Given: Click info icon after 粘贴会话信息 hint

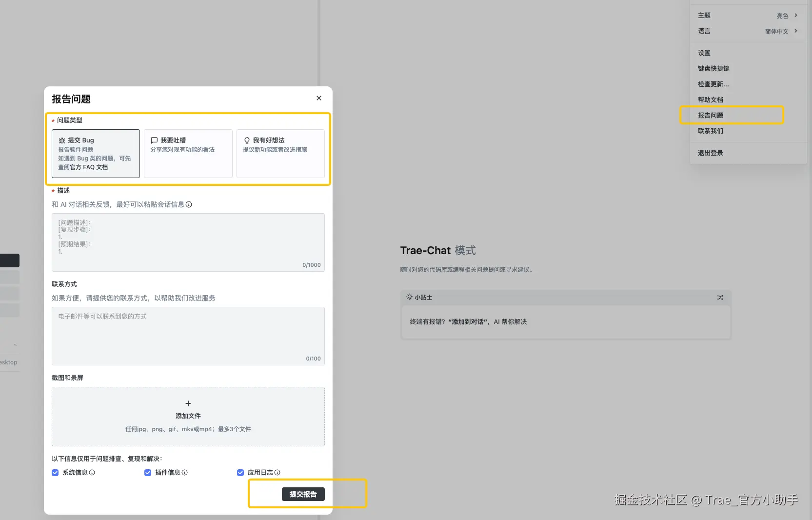Looking at the screenshot, I should [x=189, y=205].
